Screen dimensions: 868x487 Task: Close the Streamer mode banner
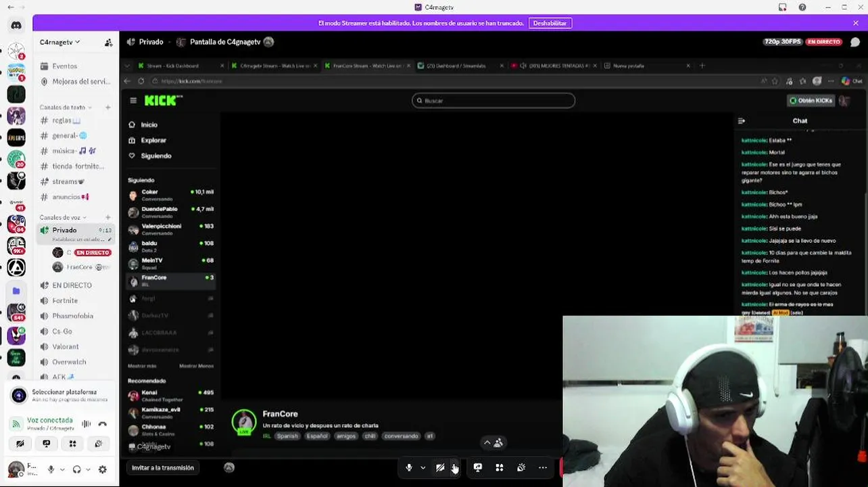pyautogui.click(x=855, y=23)
